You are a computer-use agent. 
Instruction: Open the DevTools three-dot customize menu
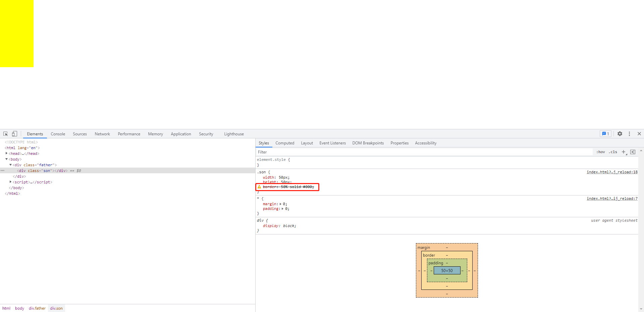(629, 134)
